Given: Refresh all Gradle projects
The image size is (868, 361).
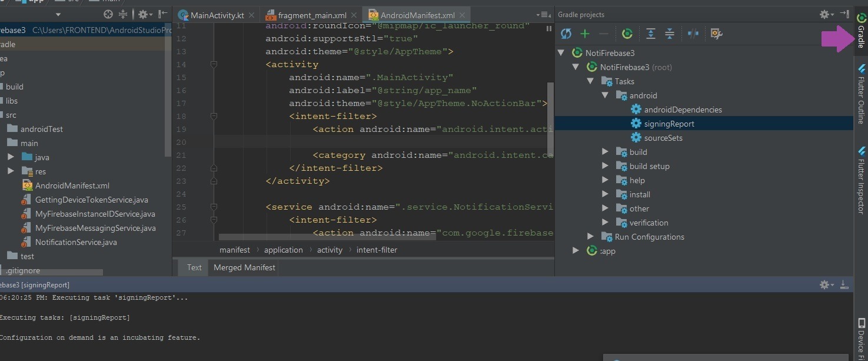Looking at the screenshot, I should click(x=566, y=34).
